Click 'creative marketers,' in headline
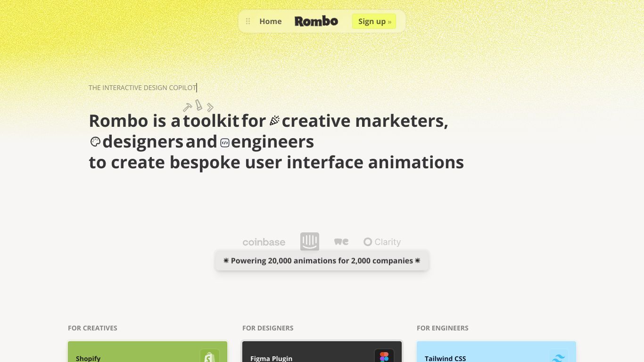 tap(365, 121)
